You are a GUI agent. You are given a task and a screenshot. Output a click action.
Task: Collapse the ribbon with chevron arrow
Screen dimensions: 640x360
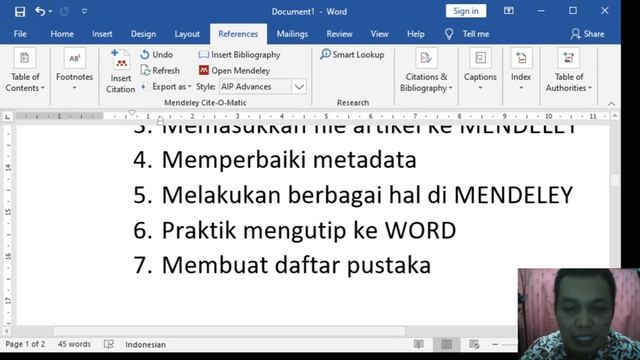tap(611, 104)
